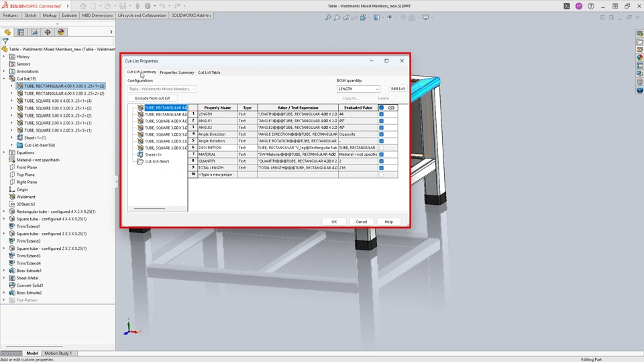Click the Zoom to Area icon
Viewport: 644px width, 362px height.
(x=337, y=17)
